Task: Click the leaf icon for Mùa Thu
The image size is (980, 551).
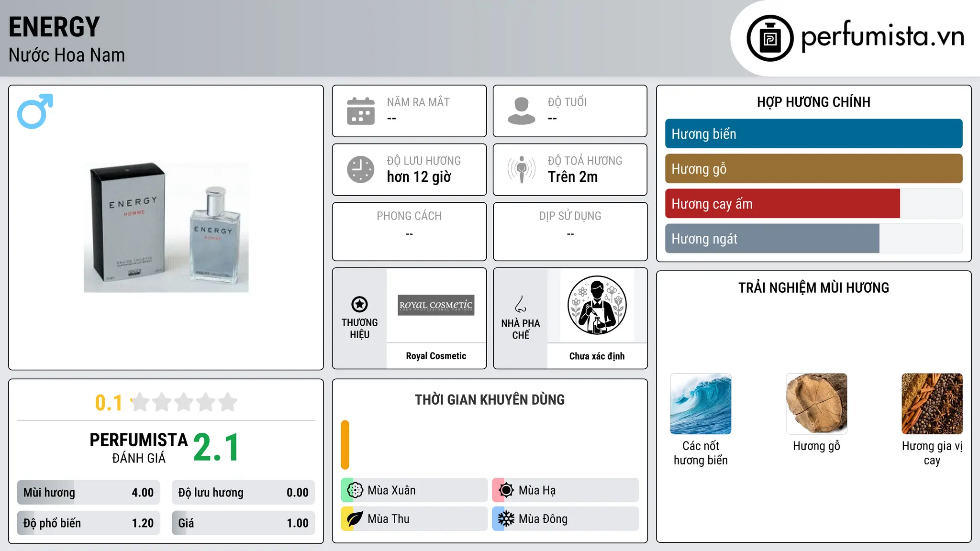Action: pos(355,519)
